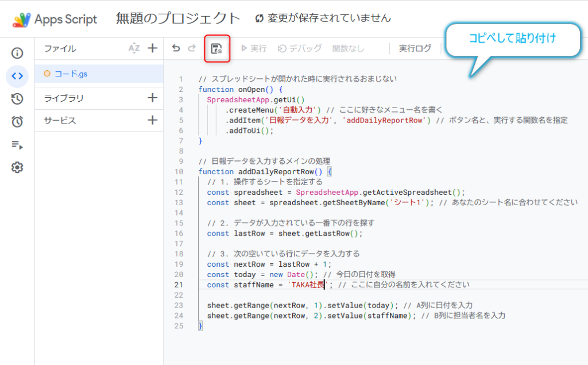Click the 変更が保存されていません status text

(x=329, y=18)
